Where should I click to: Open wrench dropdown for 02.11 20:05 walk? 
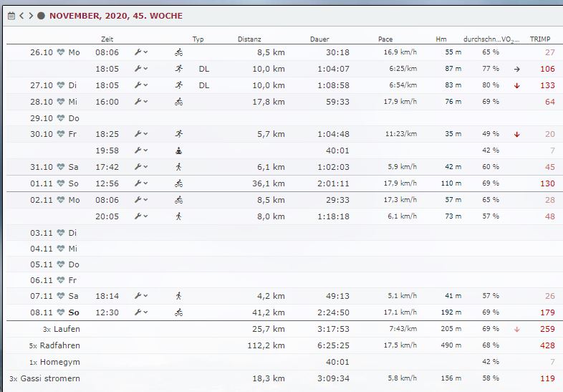141,216
